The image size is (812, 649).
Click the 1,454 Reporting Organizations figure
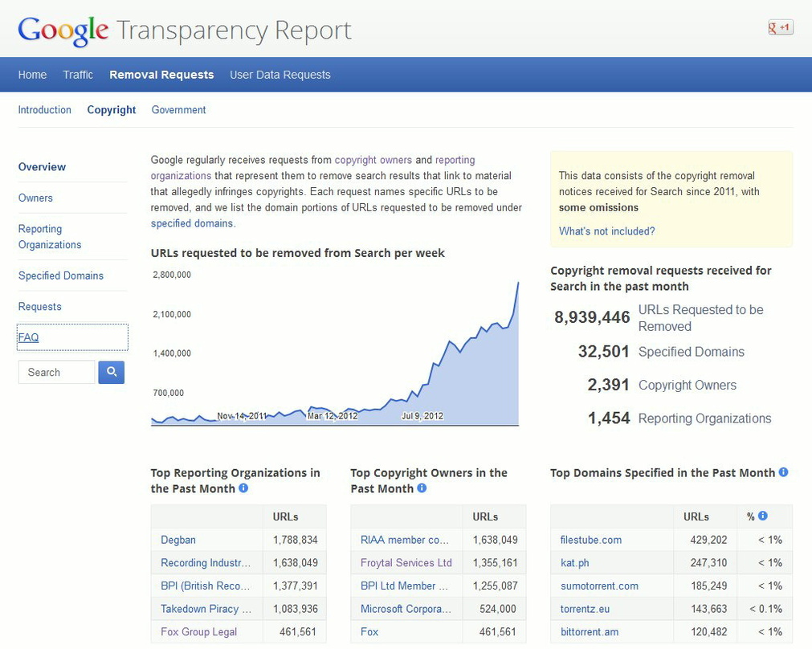pyautogui.click(x=609, y=418)
